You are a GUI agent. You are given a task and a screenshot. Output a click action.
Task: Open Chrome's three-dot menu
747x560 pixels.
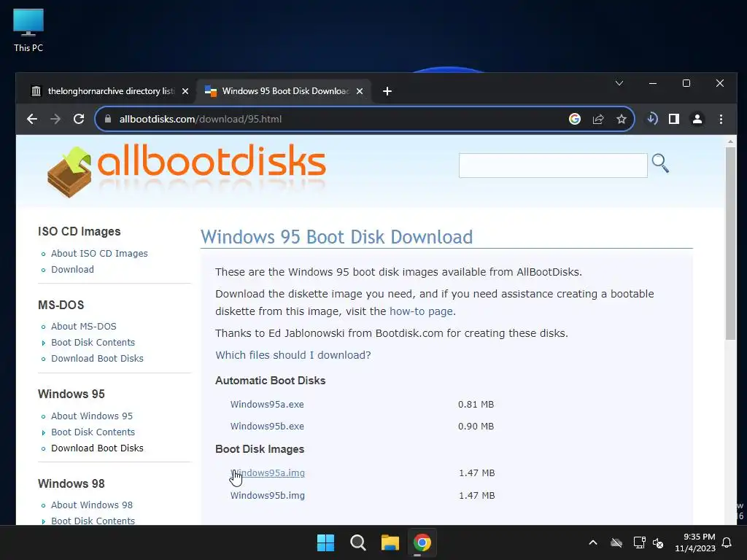click(721, 119)
